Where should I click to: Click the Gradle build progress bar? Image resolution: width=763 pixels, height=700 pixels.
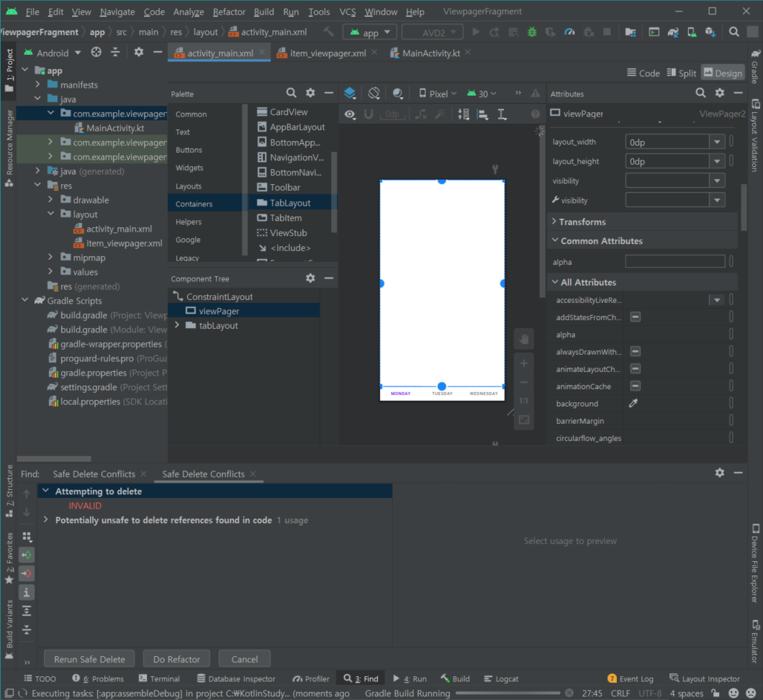pos(508,694)
